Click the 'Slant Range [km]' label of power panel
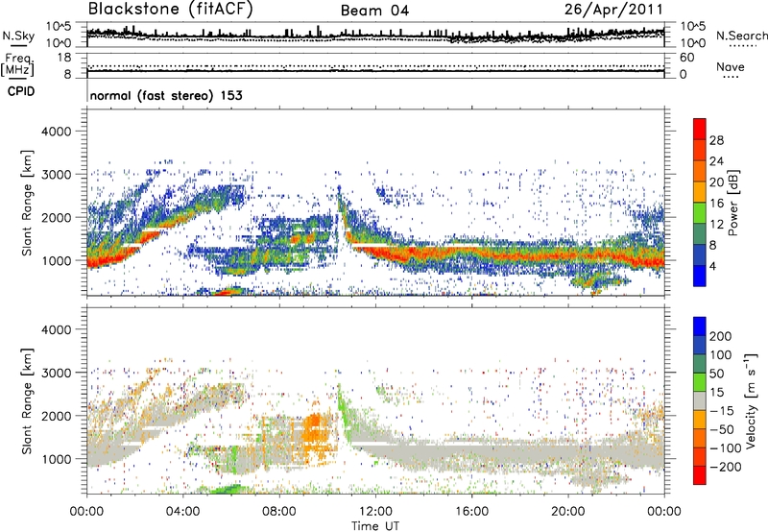 coord(27,203)
